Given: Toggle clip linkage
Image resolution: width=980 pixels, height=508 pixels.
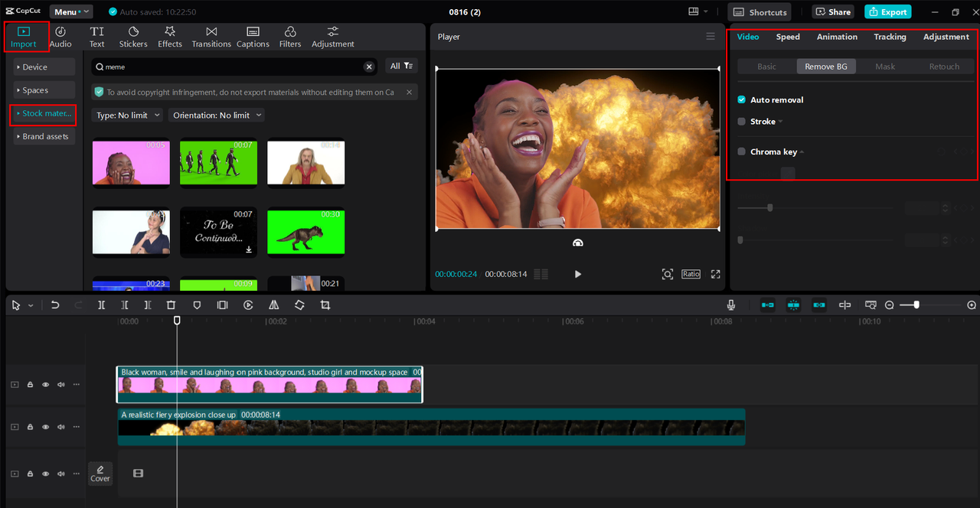Looking at the screenshot, I should tap(819, 304).
